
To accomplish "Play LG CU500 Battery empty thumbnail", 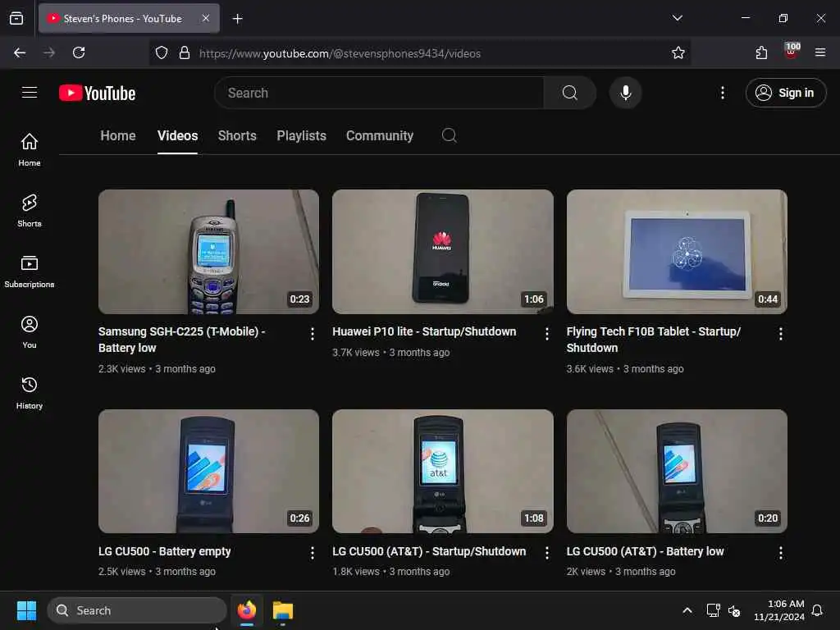I will [x=208, y=471].
